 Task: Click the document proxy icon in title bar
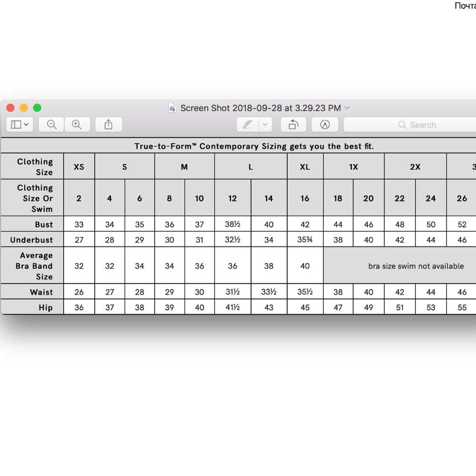(x=172, y=108)
